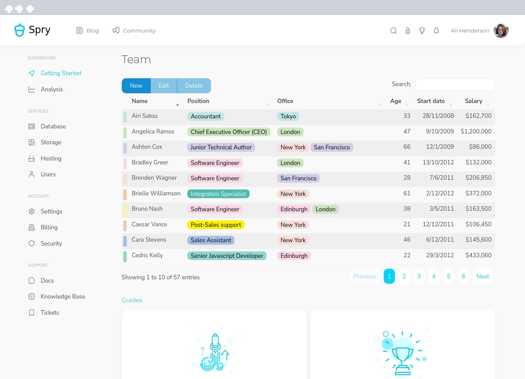
Task: Click the New button
Action: click(x=136, y=86)
